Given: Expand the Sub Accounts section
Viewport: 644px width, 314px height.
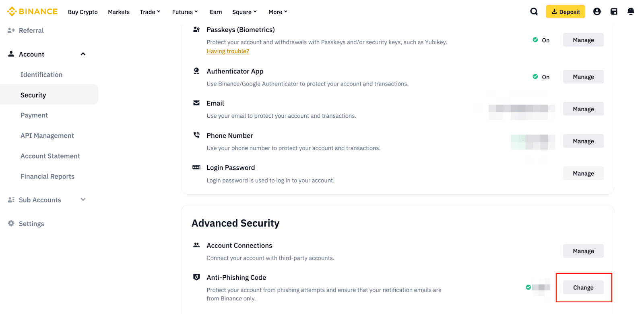Looking at the screenshot, I should pos(83,200).
